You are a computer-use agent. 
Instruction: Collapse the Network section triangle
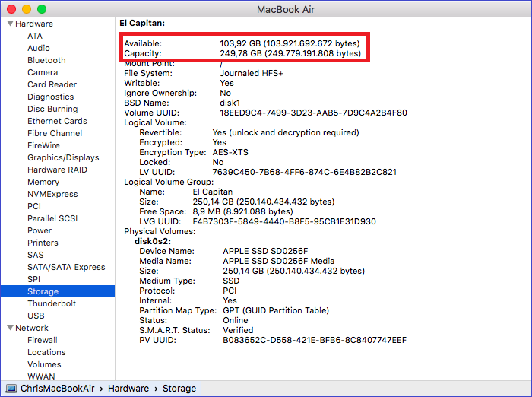click(x=10, y=328)
